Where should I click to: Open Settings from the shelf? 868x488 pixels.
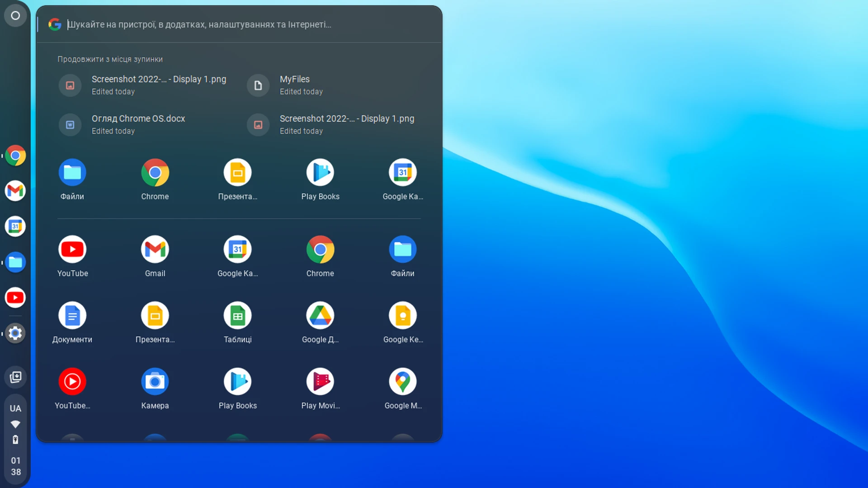(x=15, y=333)
